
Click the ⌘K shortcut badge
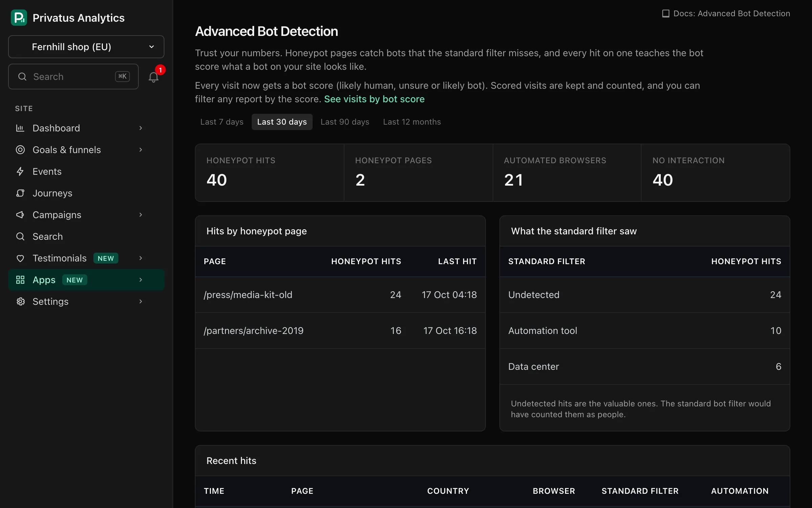coord(122,77)
